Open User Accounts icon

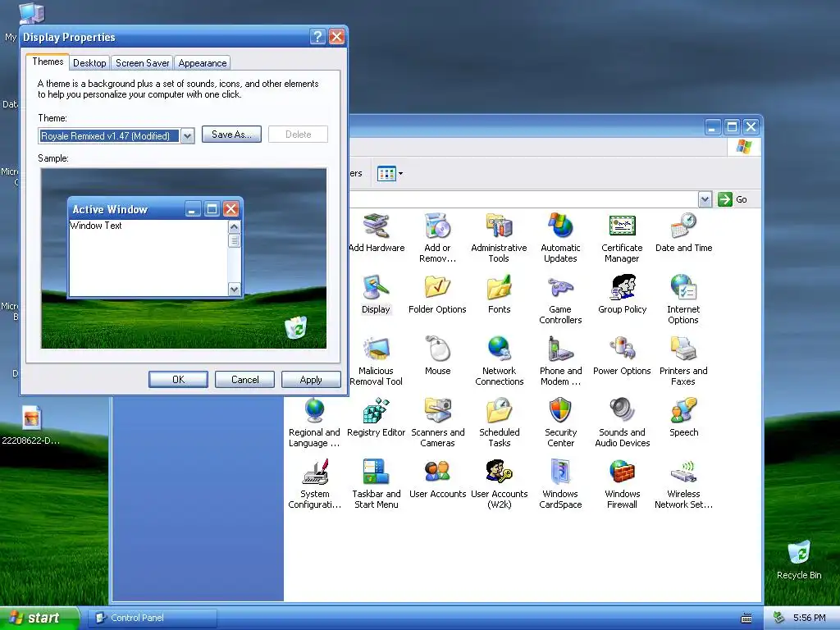(438, 479)
